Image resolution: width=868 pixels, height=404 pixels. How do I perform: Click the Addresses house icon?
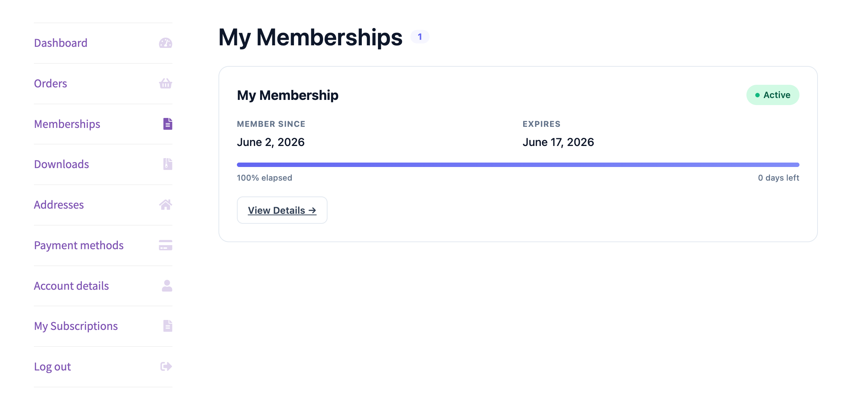(x=165, y=205)
